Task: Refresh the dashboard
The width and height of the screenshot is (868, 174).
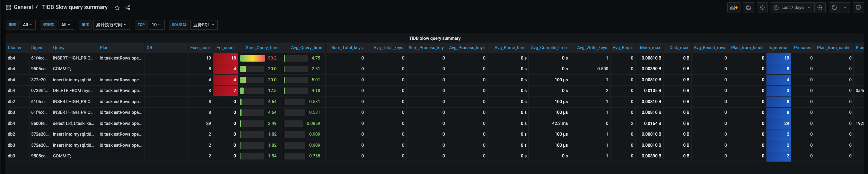Action: [x=834, y=8]
